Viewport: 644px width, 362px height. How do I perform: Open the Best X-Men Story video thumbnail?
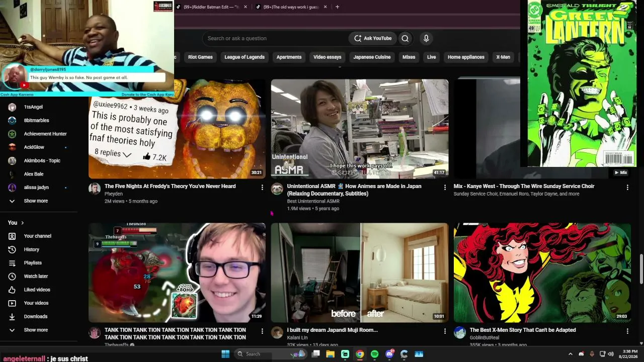(542, 273)
